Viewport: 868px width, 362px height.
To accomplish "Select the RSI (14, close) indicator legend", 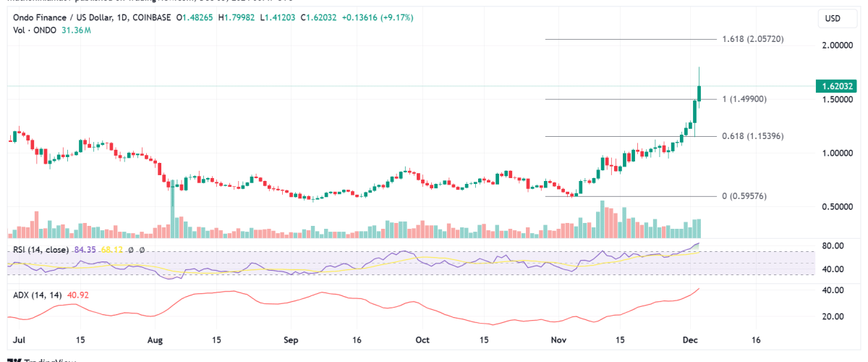I will click(x=40, y=250).
